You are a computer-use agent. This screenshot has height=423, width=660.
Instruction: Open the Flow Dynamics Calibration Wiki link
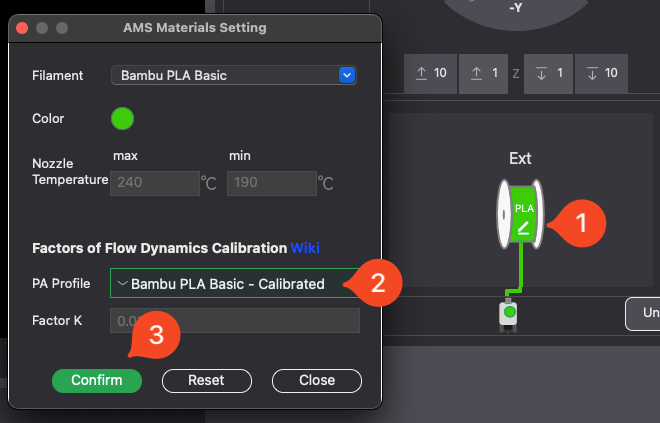point(305,248)
